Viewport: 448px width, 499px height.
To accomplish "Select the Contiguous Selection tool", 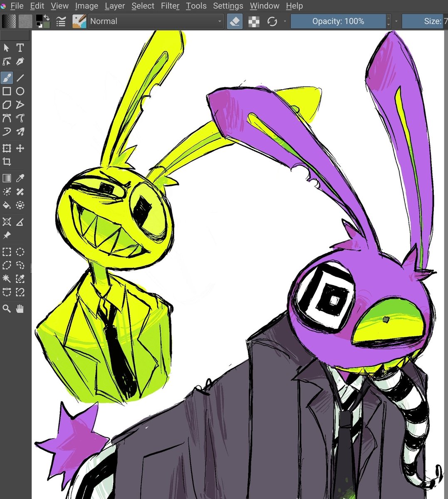I will point(7,279).
